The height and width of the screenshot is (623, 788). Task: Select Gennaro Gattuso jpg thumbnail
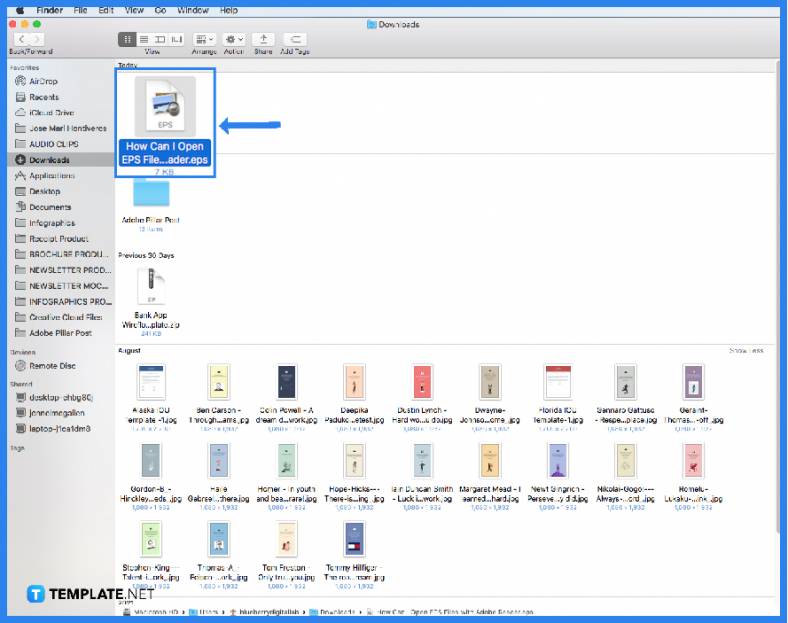pyautogui.click(x=626, y=382)
